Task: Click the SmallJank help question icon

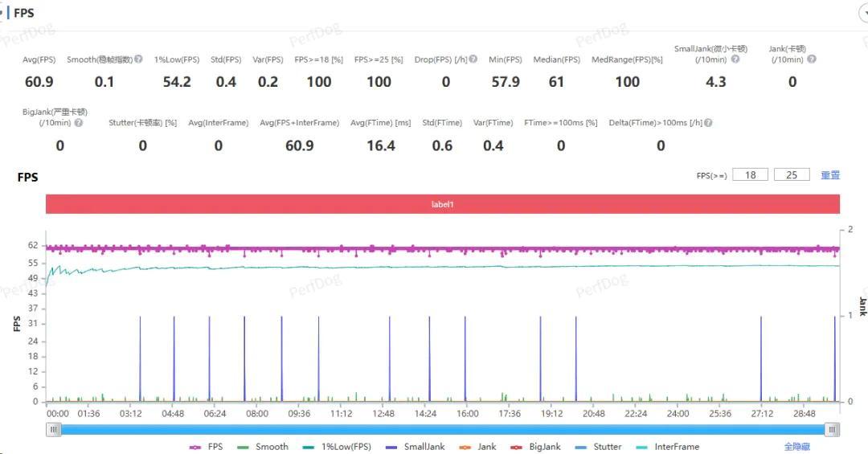Action: [x=735, y=59]
